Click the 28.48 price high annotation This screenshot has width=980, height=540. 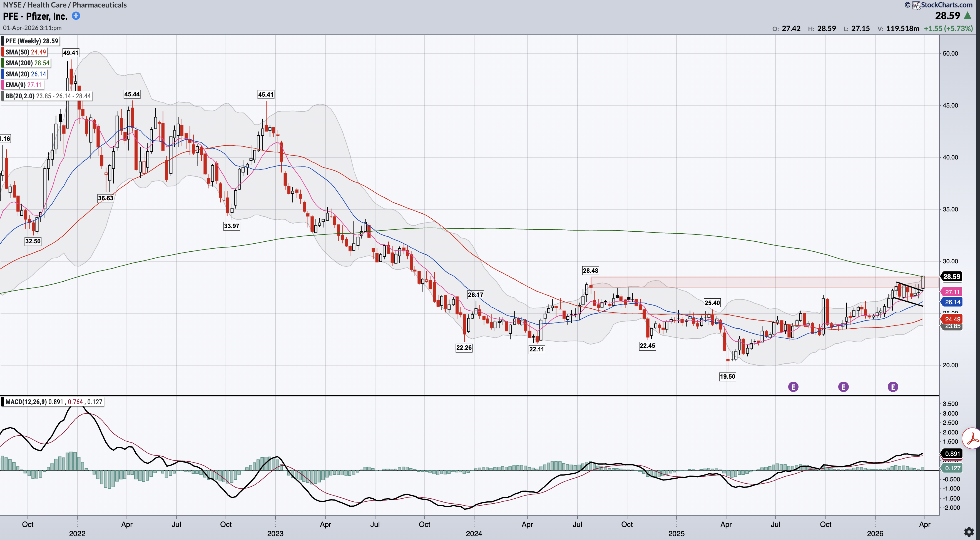point(590,271)
